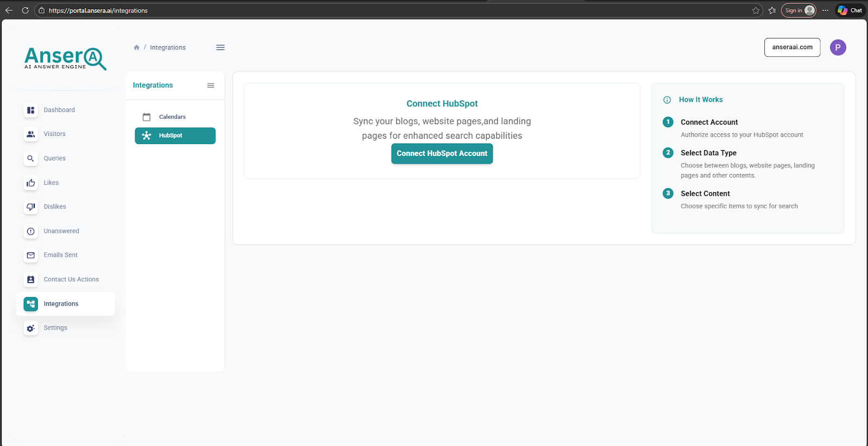Click the Dashboard icon in sidebar
The width and height of the screenshot is (868, 446).
click(x=31, y=110)
